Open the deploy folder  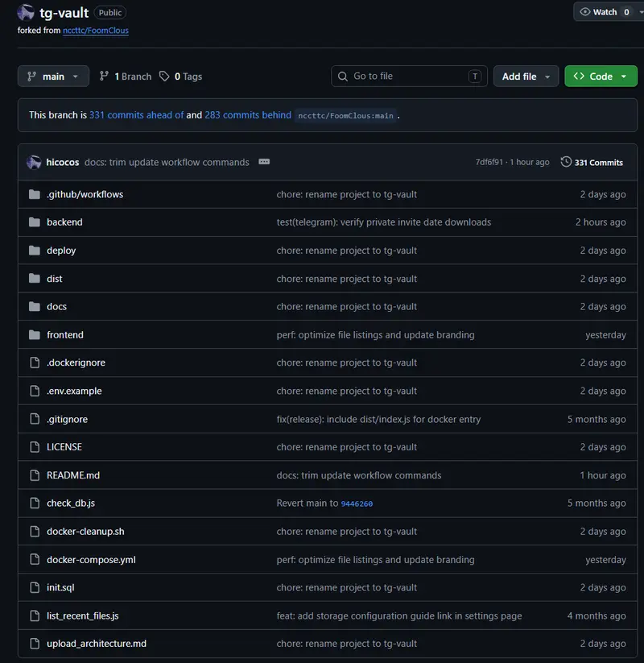61,251
